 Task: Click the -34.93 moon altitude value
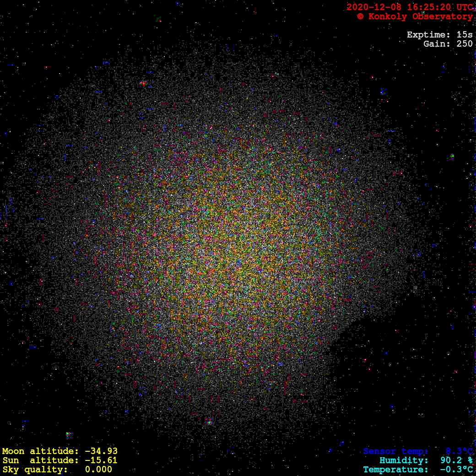pos(101,451)
